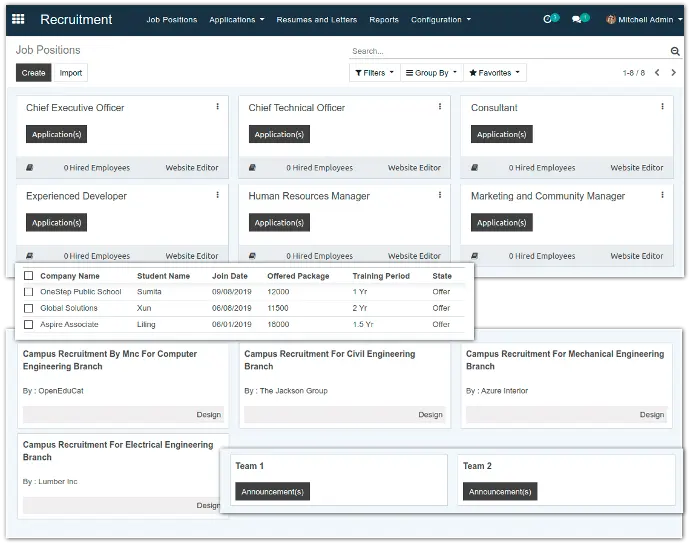Open Application(s) for Chief Executive Officer
Viewport: 690px width, 544px height.
pos(56,134)
